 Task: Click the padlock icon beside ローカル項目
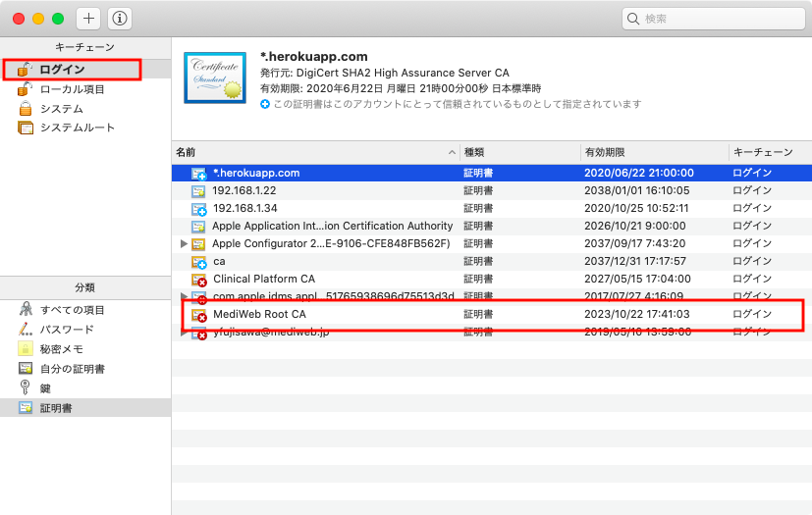tap(25, 88)
